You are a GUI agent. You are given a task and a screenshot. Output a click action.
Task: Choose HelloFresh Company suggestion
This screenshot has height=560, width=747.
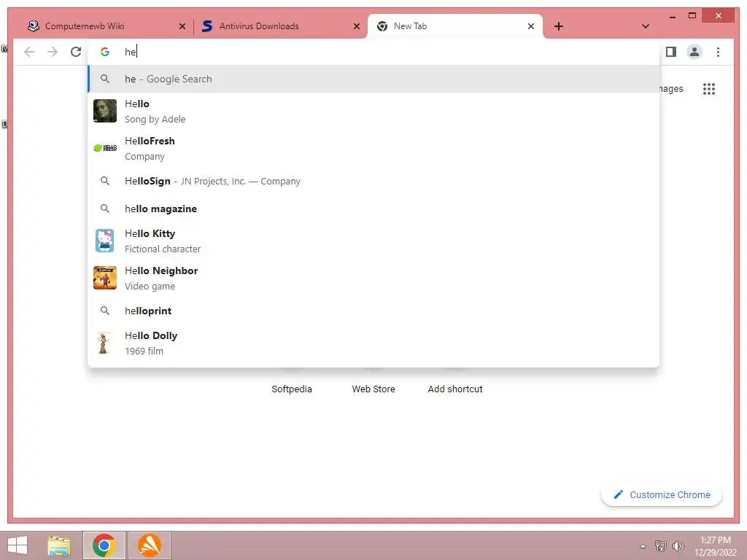(374, 148)
